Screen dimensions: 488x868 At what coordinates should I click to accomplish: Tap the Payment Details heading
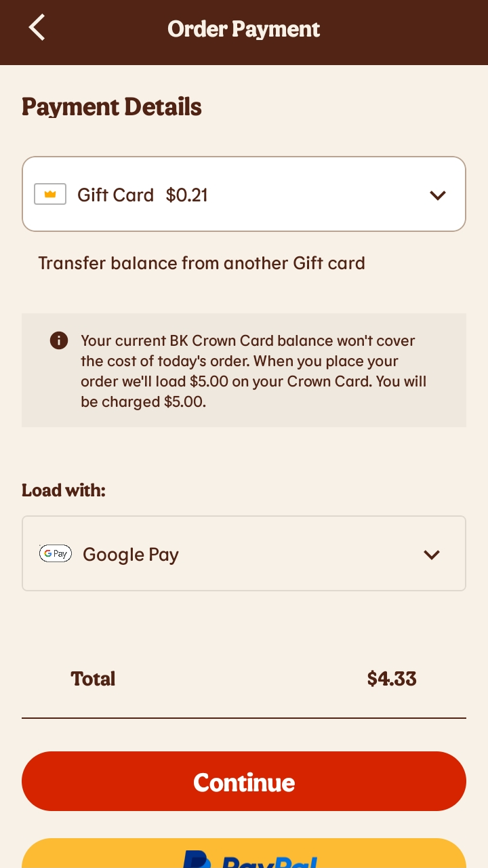[x=112, y=107]
